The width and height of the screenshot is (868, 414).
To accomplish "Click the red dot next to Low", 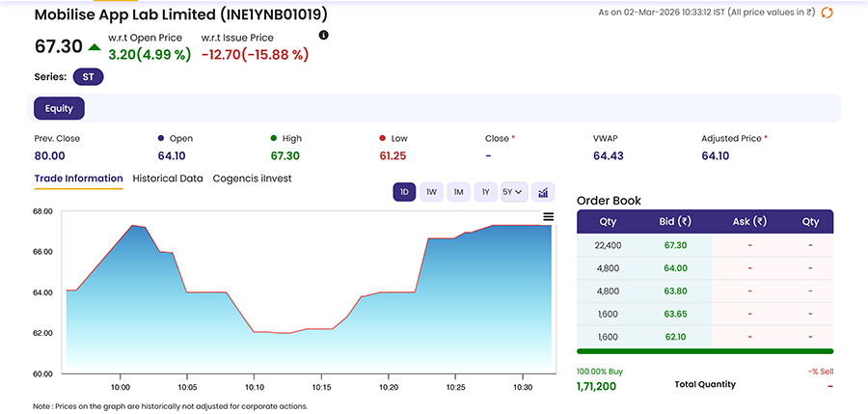I will pos(383,139).
